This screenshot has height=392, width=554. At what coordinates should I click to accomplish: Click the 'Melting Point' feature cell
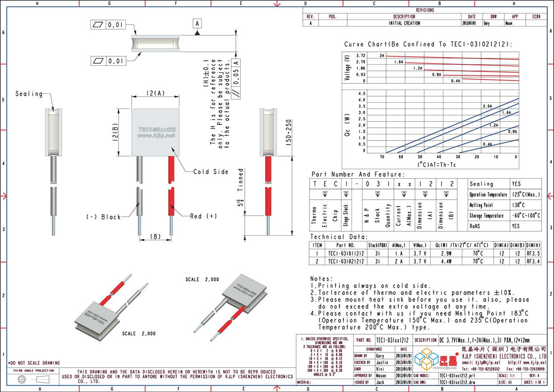tap(489, 205)
